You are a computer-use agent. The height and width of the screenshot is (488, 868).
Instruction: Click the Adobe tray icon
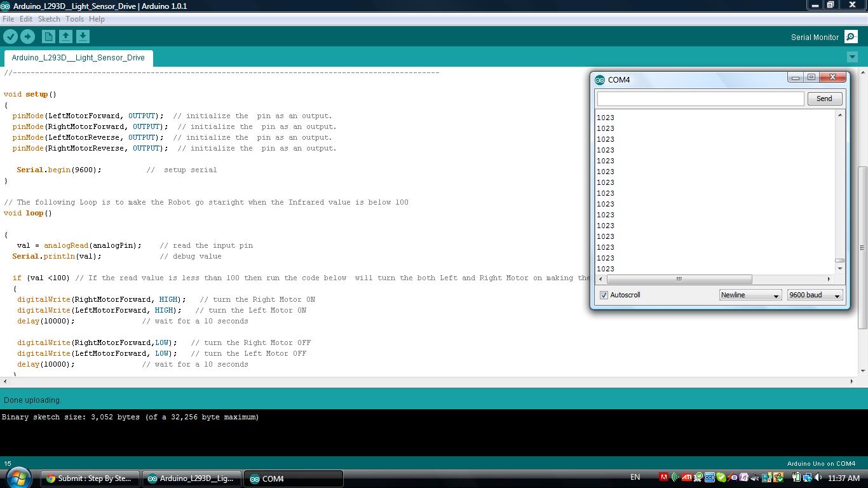(664, 477)
